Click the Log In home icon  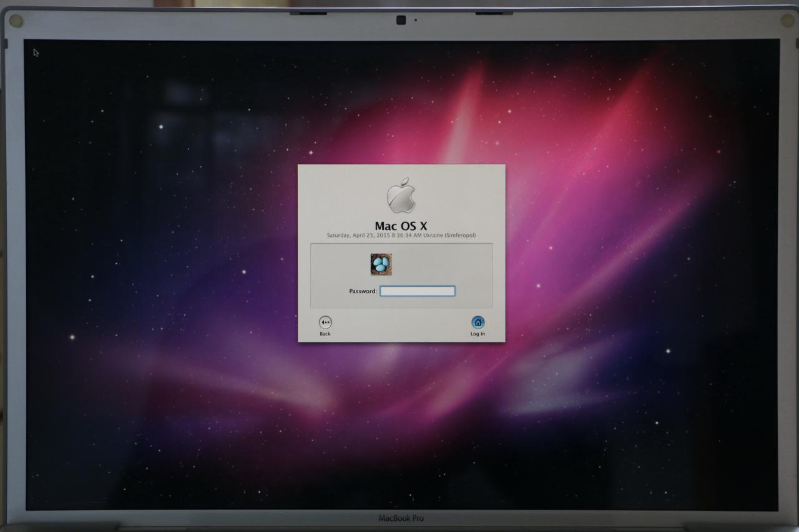478,322
